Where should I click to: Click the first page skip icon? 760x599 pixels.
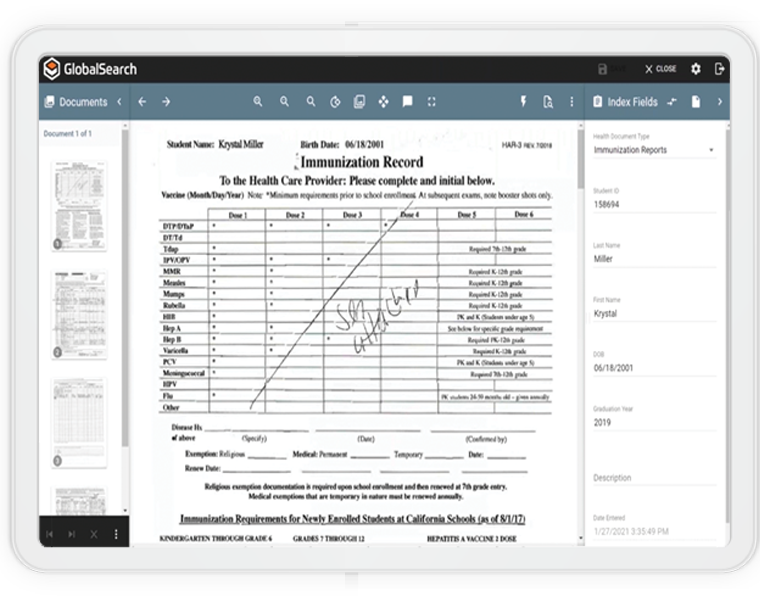49,534
